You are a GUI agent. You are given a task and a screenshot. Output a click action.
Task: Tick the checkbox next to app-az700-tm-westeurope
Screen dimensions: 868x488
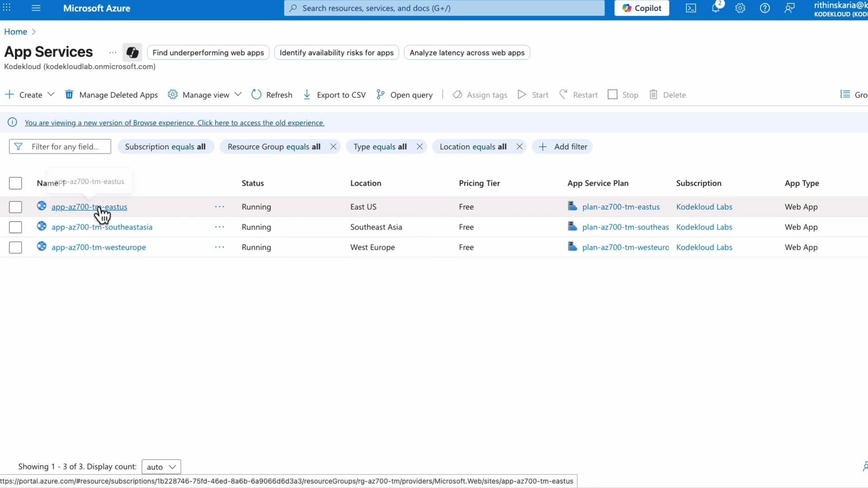tap(15, 247)
